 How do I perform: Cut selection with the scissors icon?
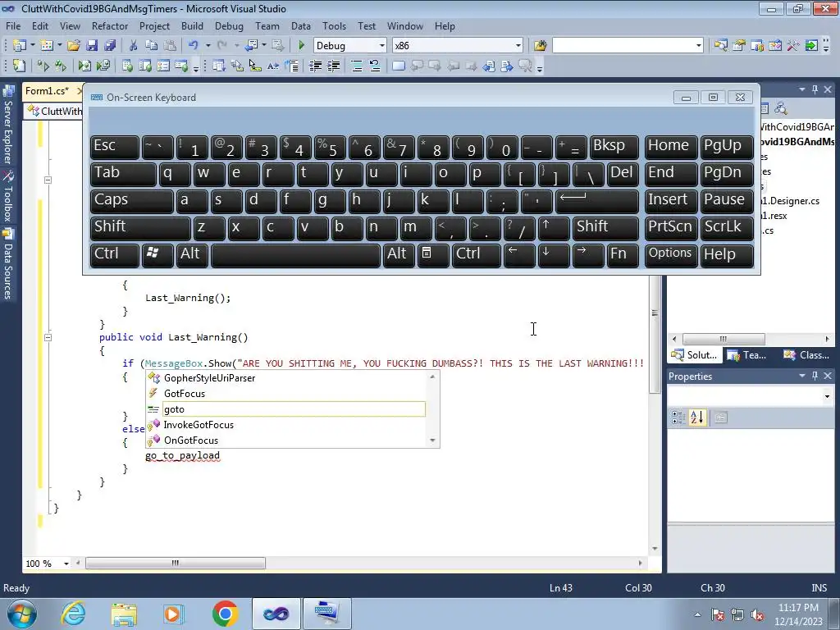134,46
